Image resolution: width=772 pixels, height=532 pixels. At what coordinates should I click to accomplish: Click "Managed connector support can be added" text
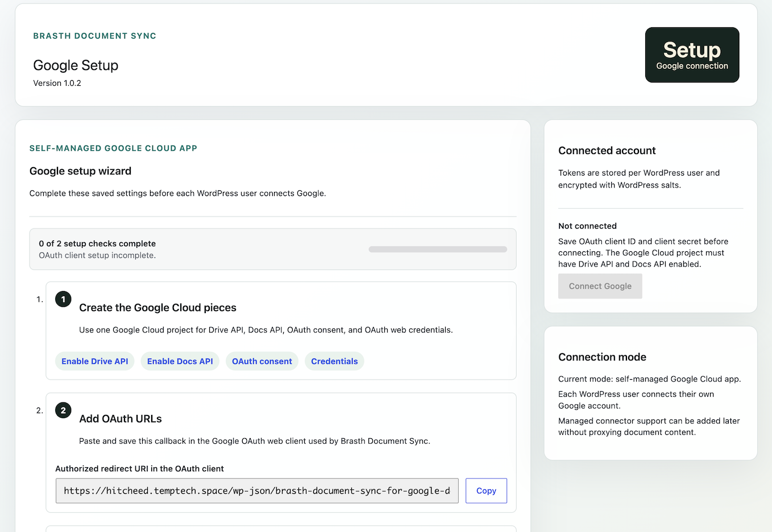tap(649, 427)
